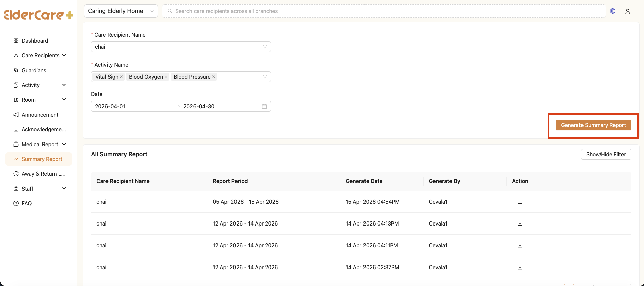Click Generate Summary Report button

pos(593,125)
